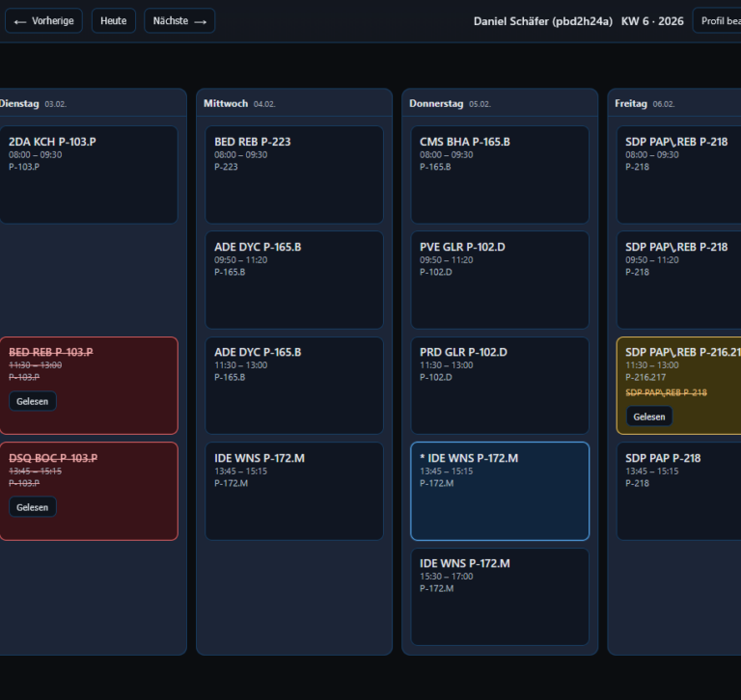Select the CMS BHA P-165.B lesson
The image size is (741, 700).
(x=499, y=175)
